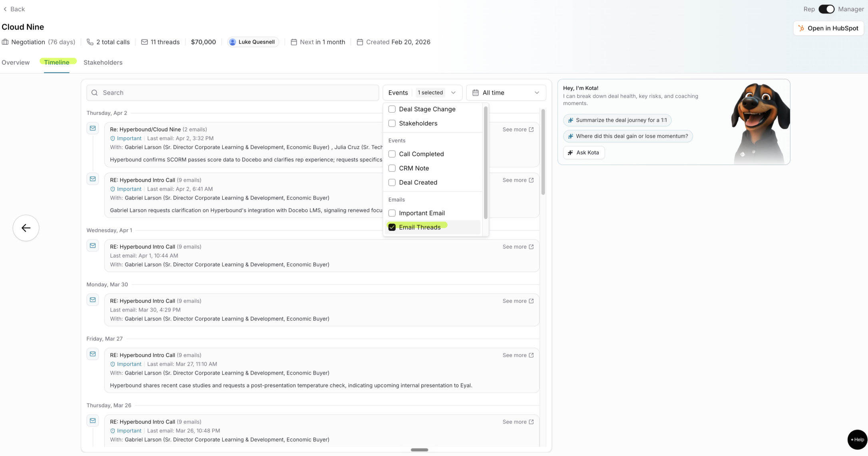Check the Deal Stage Change checkbox

tap(392, 109)
